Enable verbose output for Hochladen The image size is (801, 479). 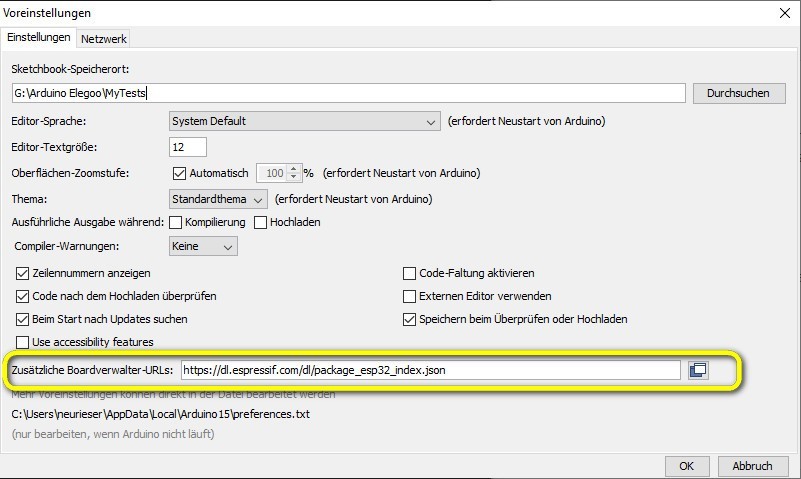point(261,222)
